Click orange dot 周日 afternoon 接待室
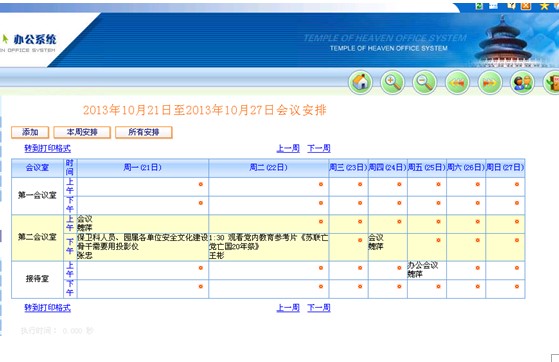559x362 pixels. (x=517, y=286)
